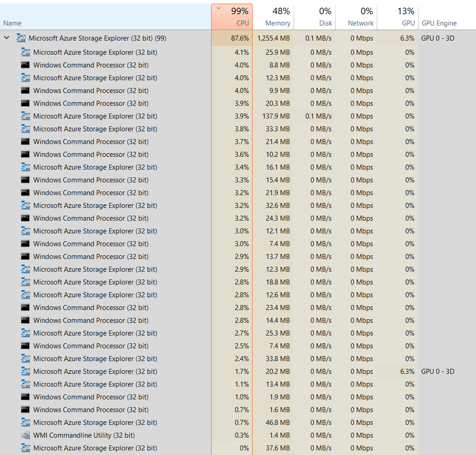Click the CPU column header showing 99%
Image resolution: width=476 pixels, height=455 pixels.
pyautogui.click(x=232, y=17)
